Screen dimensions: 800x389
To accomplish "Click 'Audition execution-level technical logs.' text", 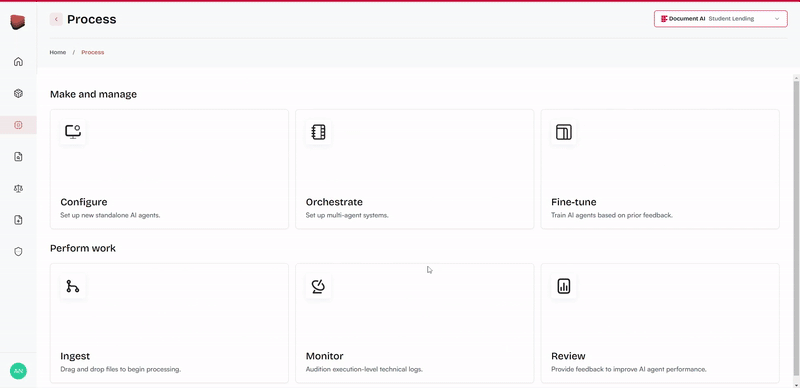I will tap(364, 369).
